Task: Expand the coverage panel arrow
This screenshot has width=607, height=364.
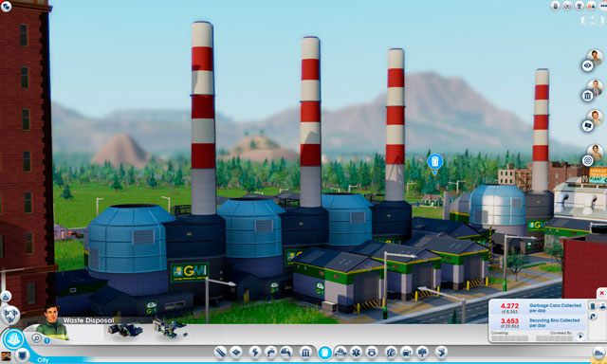Action: [x=580, y=337]
